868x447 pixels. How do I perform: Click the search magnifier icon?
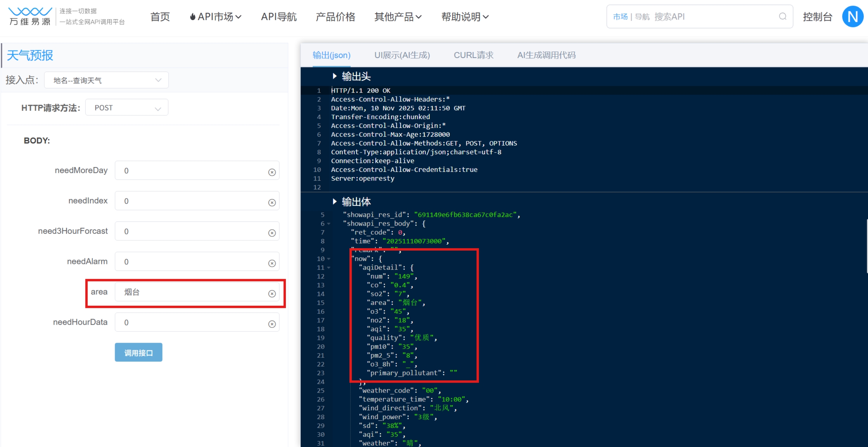tap(782, 17)
